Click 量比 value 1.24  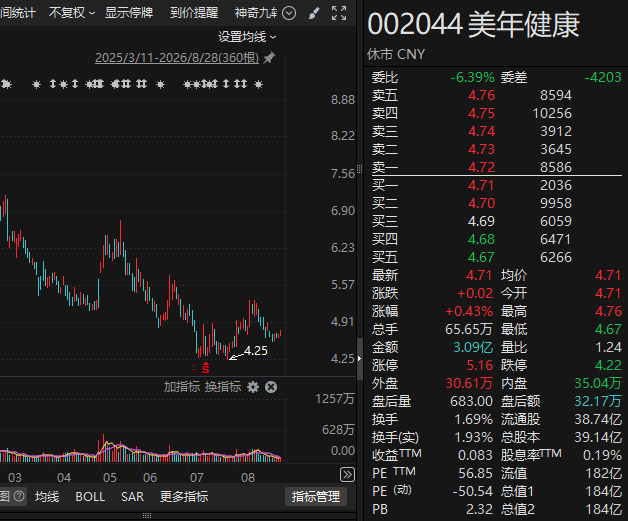pos(608,347)
